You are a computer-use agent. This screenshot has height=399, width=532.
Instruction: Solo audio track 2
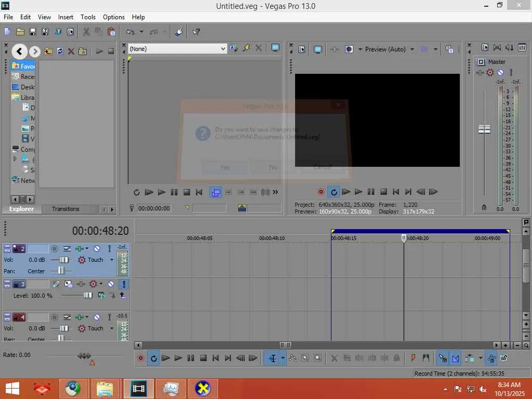click(x=109, y=249)
